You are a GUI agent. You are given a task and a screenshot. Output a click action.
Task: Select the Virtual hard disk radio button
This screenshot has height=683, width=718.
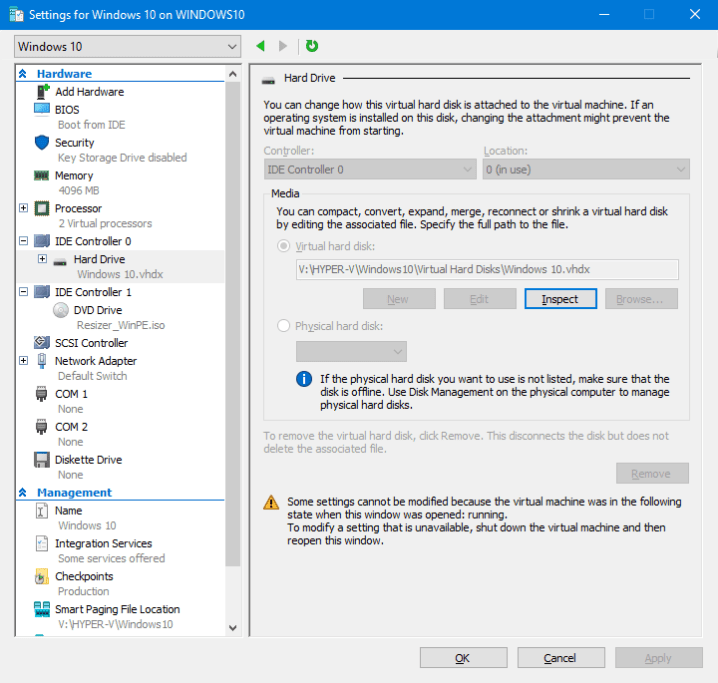[284, 246]
